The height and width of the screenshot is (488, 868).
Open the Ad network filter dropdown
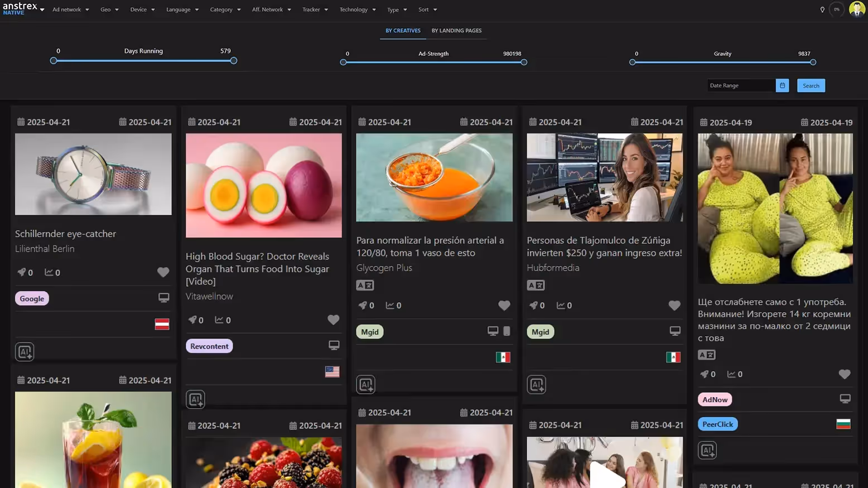(70, 9)
